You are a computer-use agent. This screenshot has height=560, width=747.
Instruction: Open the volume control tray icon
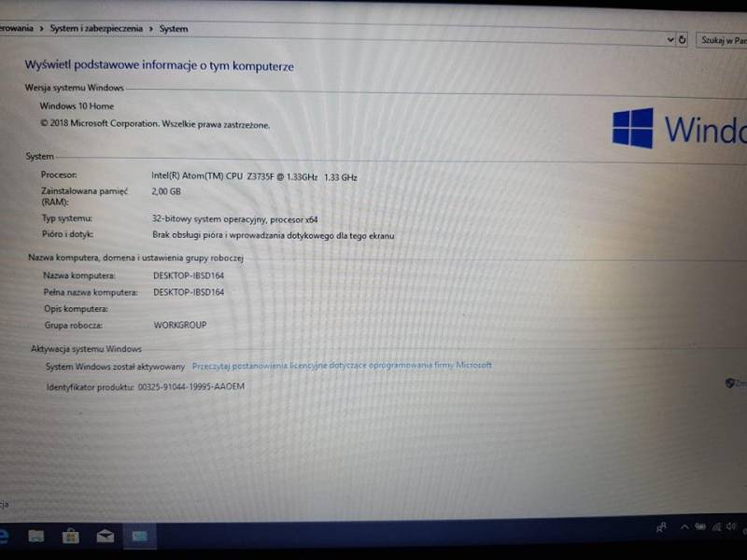point(731,526)
